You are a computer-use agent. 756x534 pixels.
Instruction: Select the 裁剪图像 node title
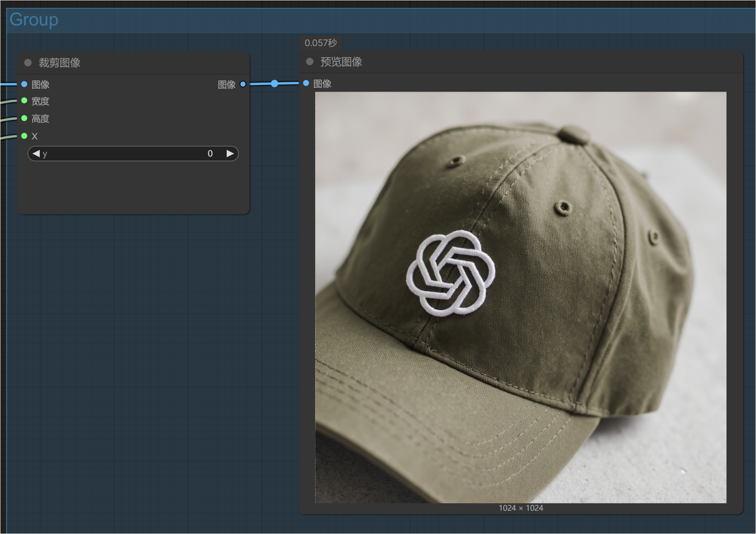coord(59,63)
